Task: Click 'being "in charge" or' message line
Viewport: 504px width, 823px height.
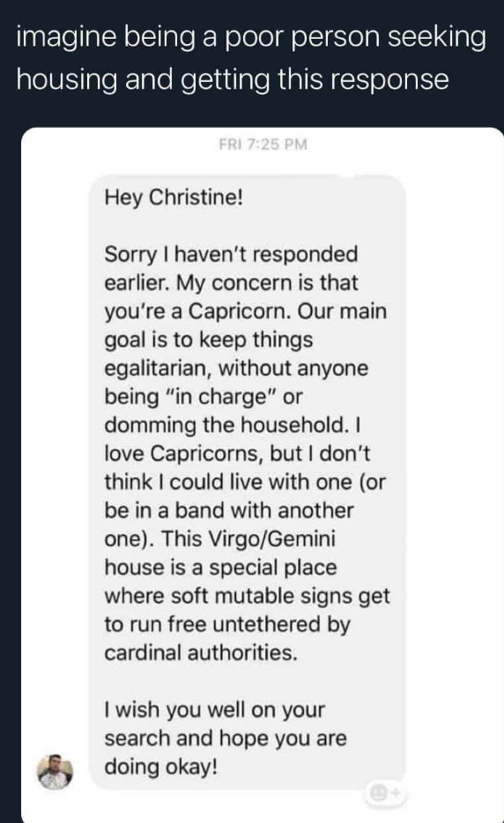Action: click(204, 397)
